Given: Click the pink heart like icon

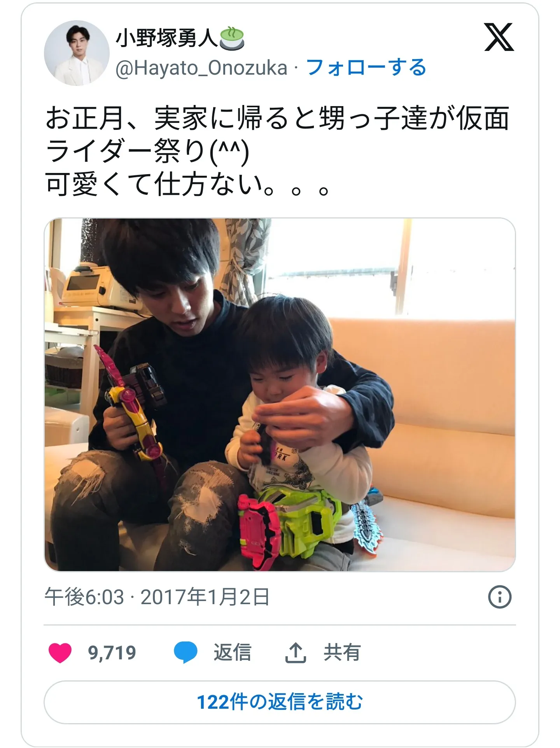Looking at the screenshot, I should 60,653.
